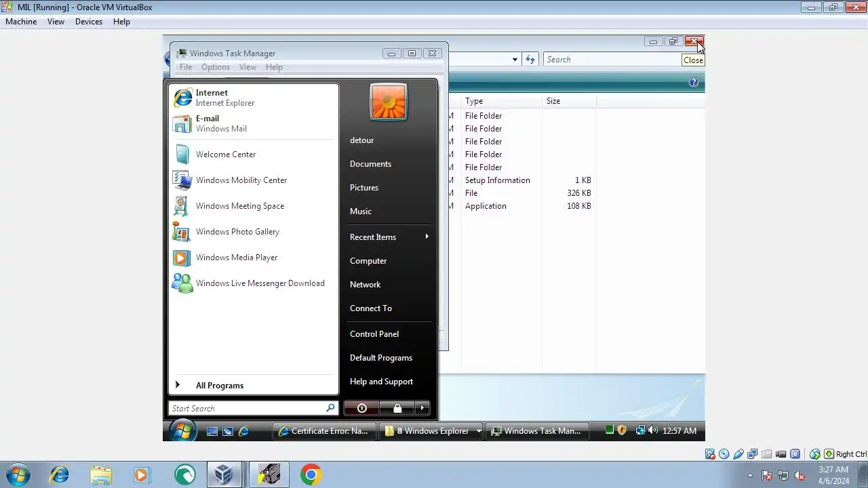Screen dimensions: 868x488
Task: Click the VirtualBox optical disk status icon
Action: click(724, 454)
